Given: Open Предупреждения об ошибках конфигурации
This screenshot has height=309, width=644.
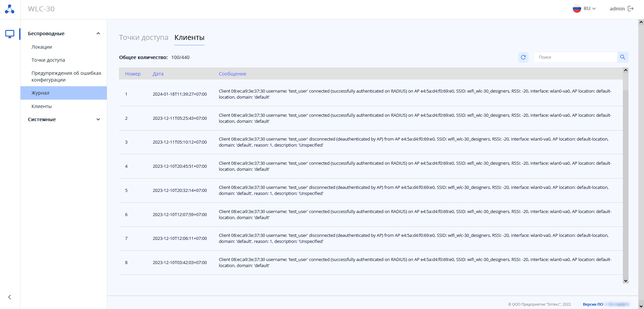Looking at the screenshot, I should [x=66, y=76].
